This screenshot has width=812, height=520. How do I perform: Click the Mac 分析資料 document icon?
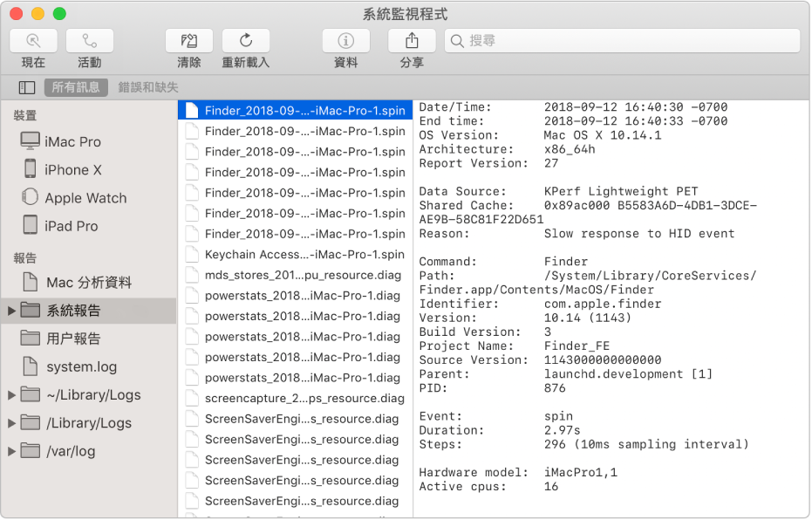click(x=30, y=282)
